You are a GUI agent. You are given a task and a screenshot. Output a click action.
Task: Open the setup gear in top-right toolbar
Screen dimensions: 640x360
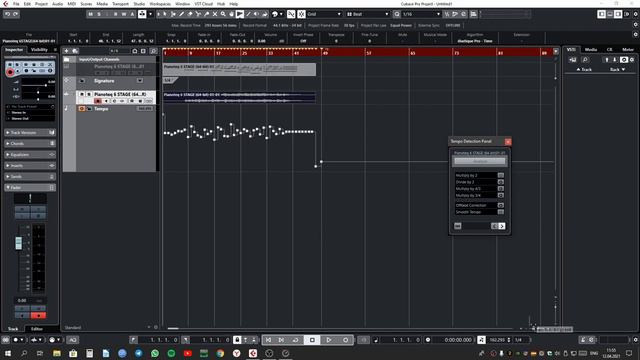click(x=636, y=14)
